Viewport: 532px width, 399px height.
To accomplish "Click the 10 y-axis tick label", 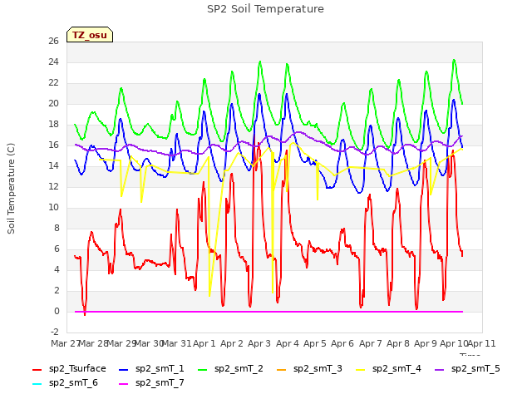I will tap(53, 207).
